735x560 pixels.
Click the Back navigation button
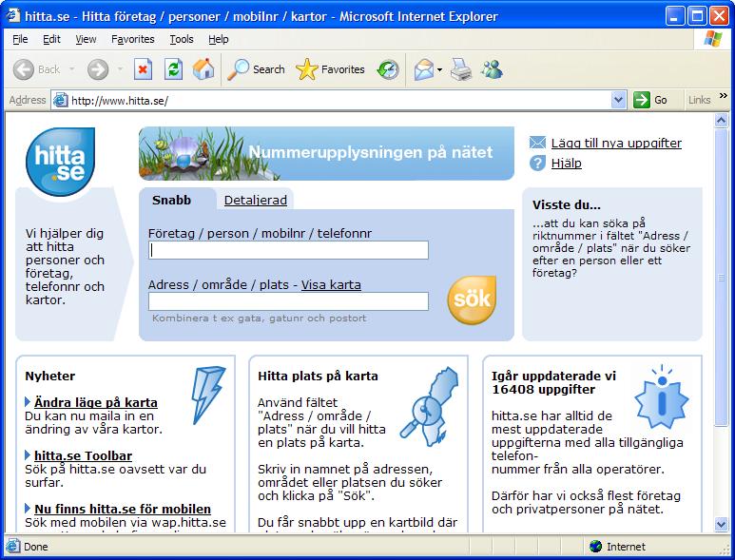(36, 69)
